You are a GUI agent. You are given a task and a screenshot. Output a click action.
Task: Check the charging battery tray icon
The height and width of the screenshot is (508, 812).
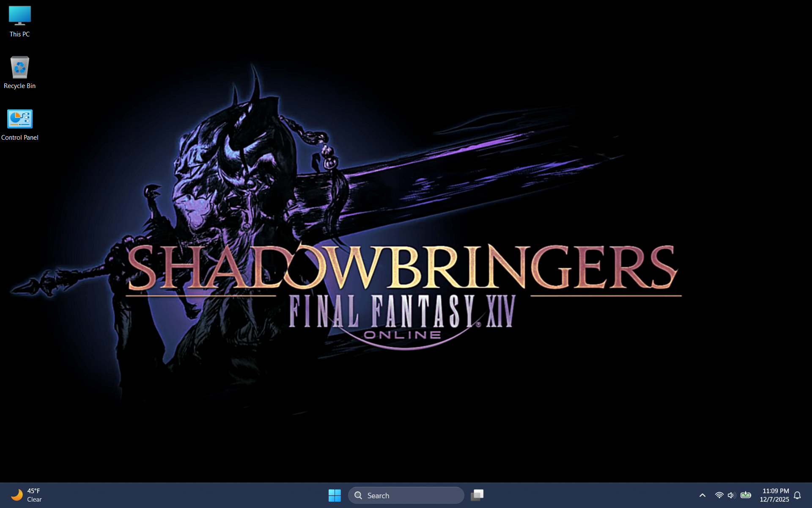click(x=746, y=495)
